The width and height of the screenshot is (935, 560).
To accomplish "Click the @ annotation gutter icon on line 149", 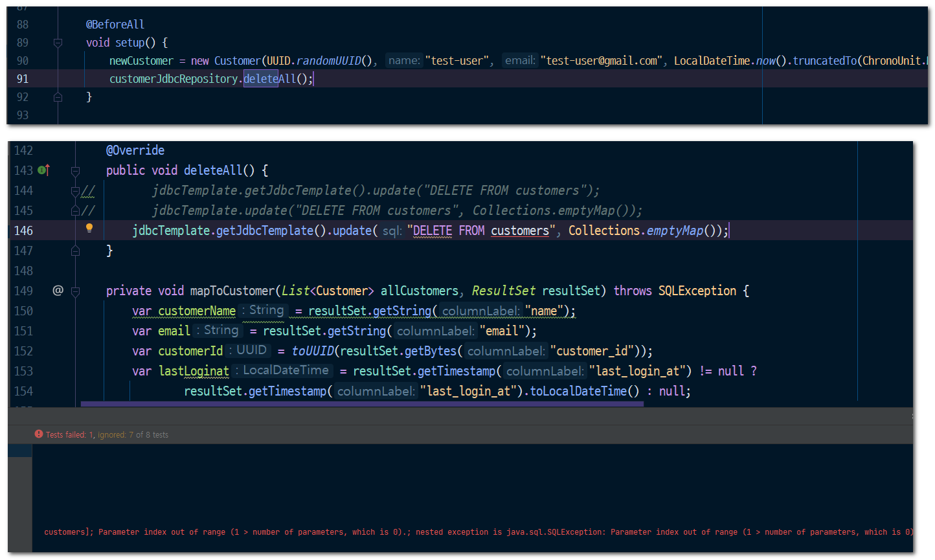I will [x=57, y=290].
